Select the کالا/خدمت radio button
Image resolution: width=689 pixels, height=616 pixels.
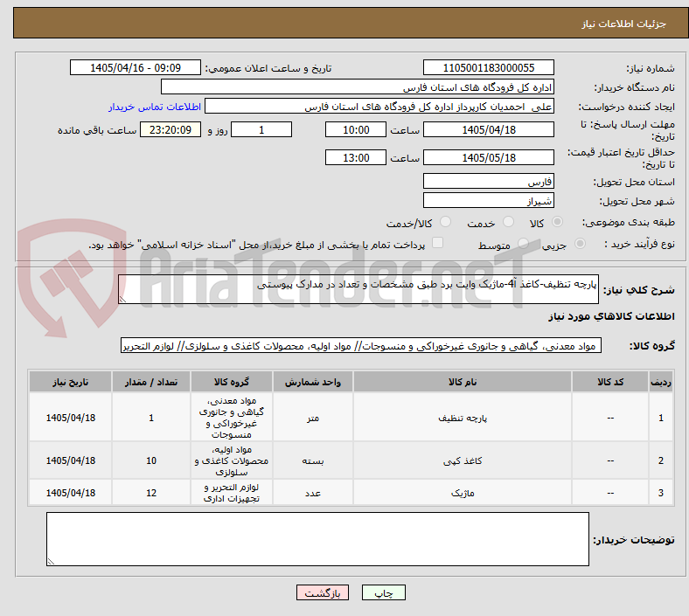(x=445, y=222)
